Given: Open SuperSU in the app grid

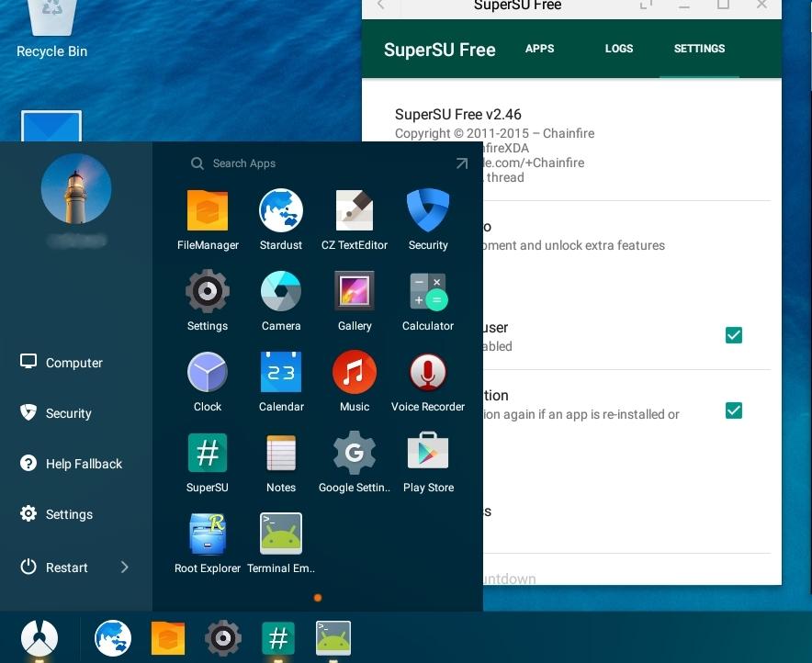Looking at the screenshot, I should click(x=208, y=454).
